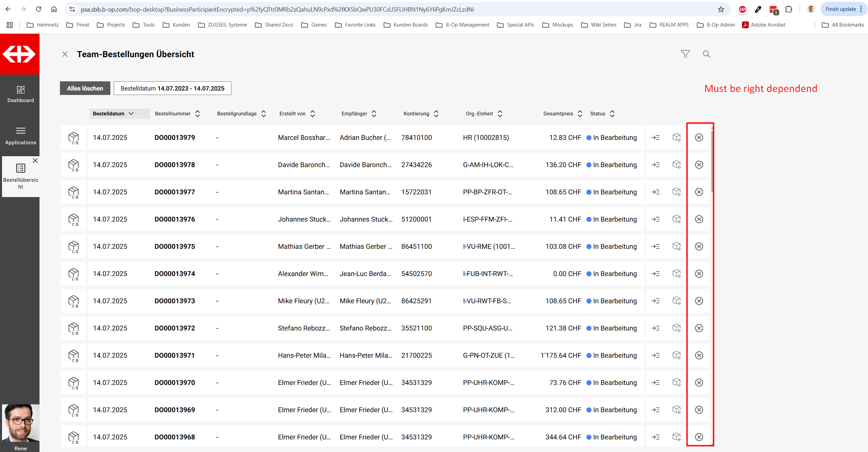The height and width of the screenshot is (452, 868).
Task: Open Dashboard from sidebar
Action: click(20, 94)
